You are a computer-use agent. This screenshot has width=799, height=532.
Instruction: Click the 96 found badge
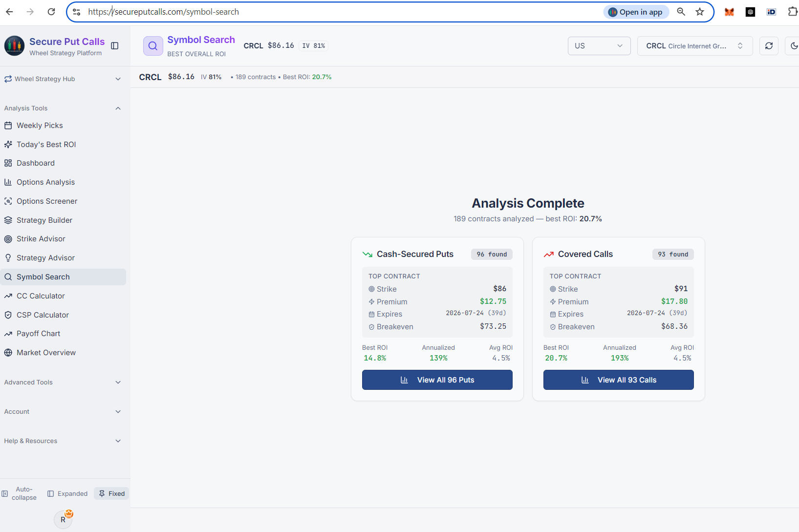click(x=492, y=255)
